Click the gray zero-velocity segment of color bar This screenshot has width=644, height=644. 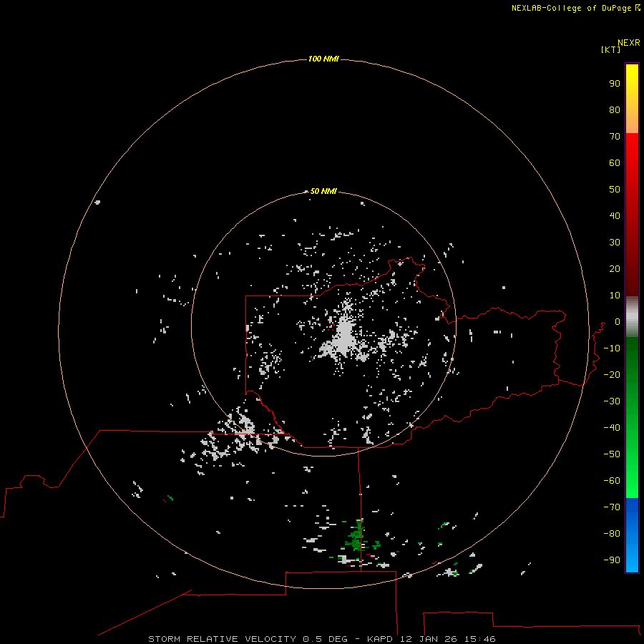click(x=632, y=317)
